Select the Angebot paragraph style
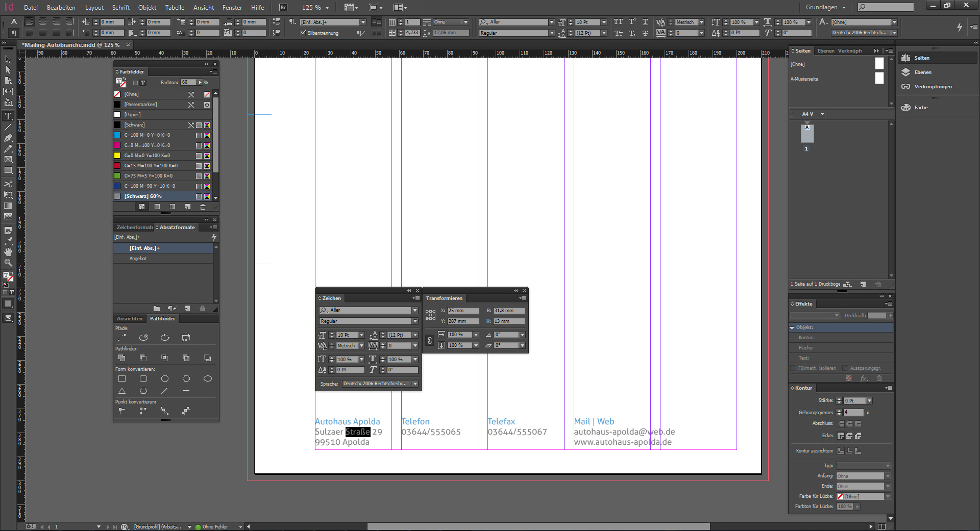 click(x=138, y=259)
